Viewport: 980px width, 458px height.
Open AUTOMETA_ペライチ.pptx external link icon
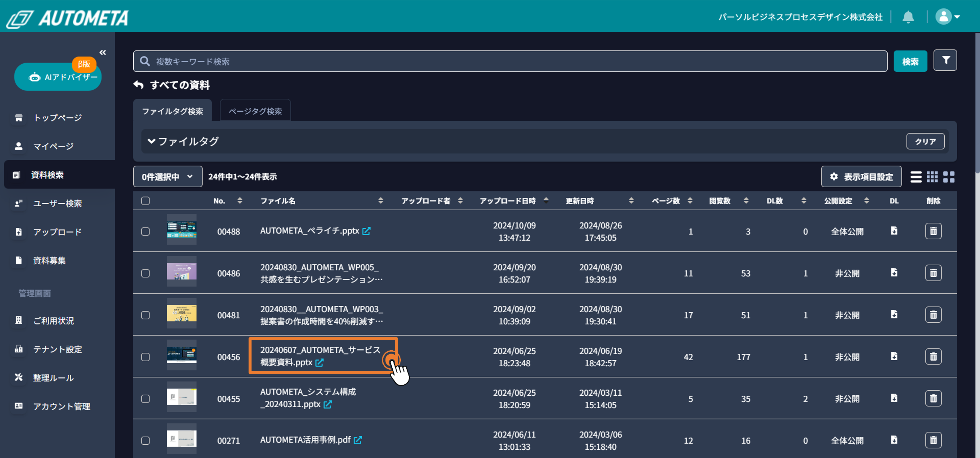tap(366, 231)
